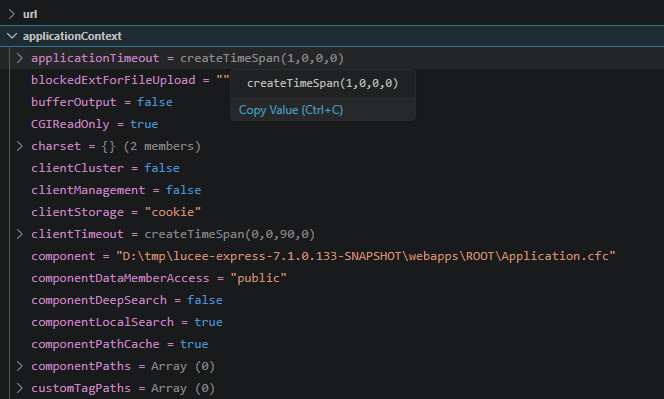Expand the componentPaths array chevron
The image size is (664, 399).
pos(19,366)
